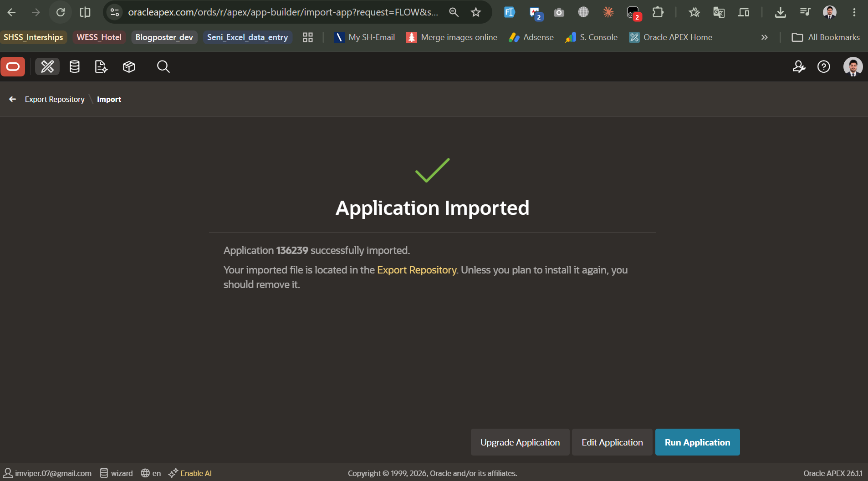Bookmark this page with star
The width and height of the screenshot is (868, 481).
476,12
